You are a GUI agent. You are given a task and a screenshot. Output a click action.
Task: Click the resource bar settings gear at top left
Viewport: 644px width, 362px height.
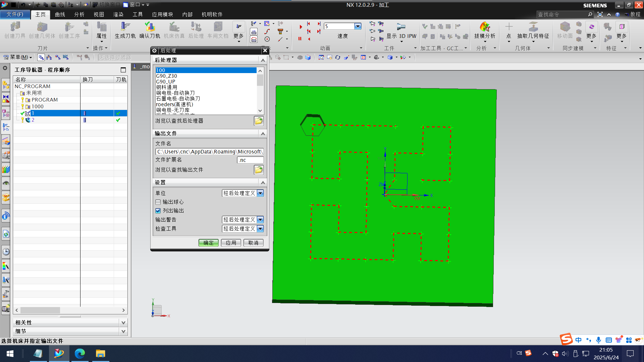5,68
